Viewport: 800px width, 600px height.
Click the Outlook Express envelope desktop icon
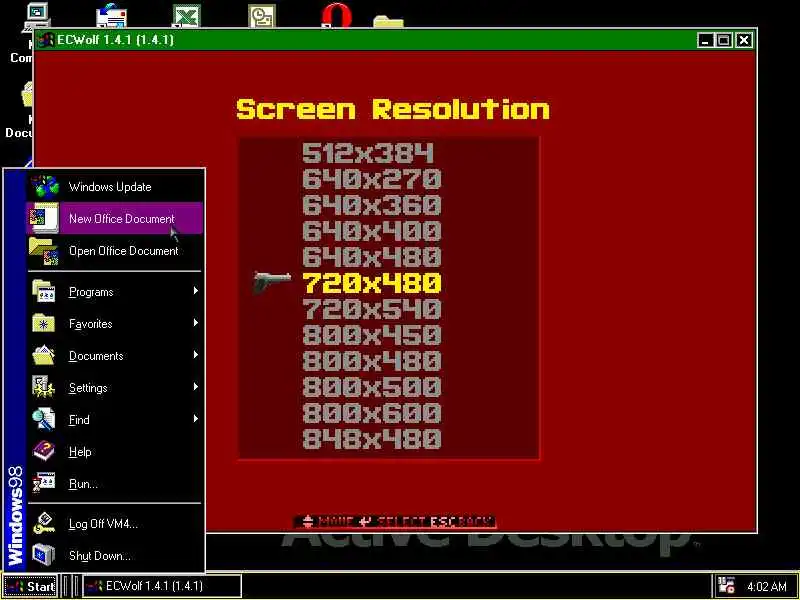point(111,15)
